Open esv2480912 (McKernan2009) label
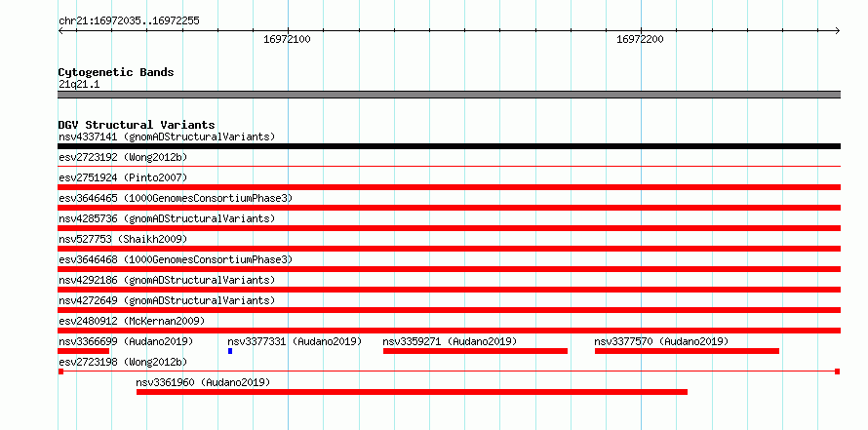Image resolution: width=868 pixels, height=430 pixels. point(132,321)
